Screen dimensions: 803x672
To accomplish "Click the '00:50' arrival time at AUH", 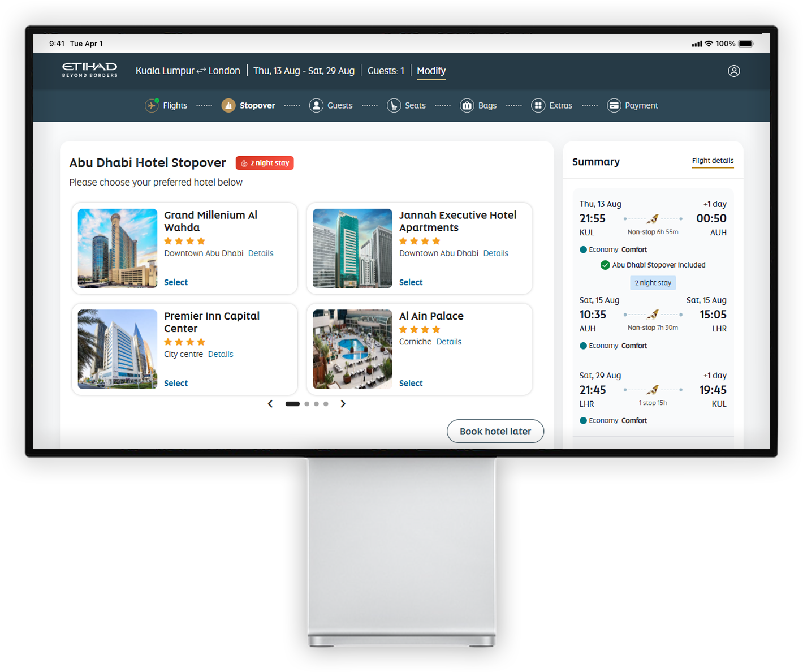I will [711, 218].
